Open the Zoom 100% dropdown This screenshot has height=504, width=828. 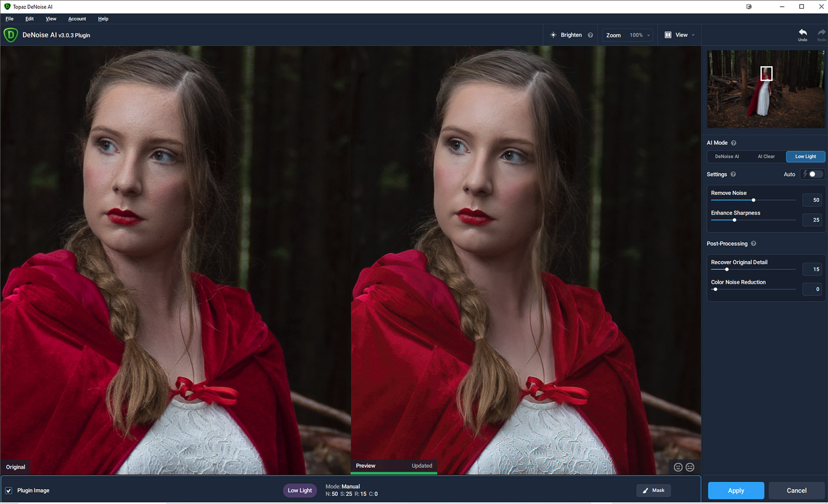coord(628,35)
